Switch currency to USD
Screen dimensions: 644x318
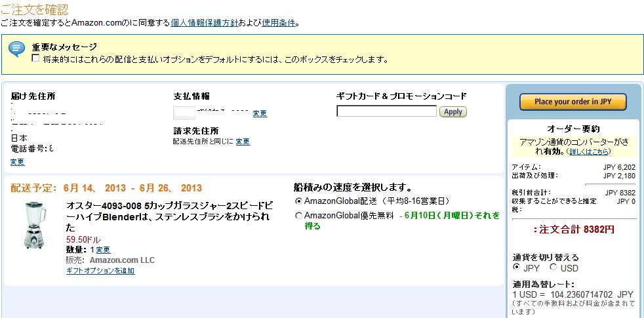(x=553, y=267)
